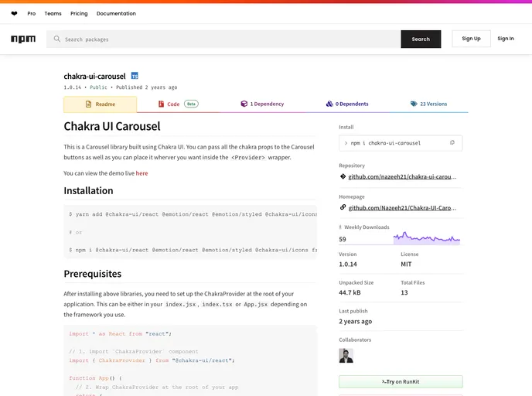Click the Chakra UI Carousel heading
The width and height of the screenshot is (532, 396).
click(x=112, y=126)
